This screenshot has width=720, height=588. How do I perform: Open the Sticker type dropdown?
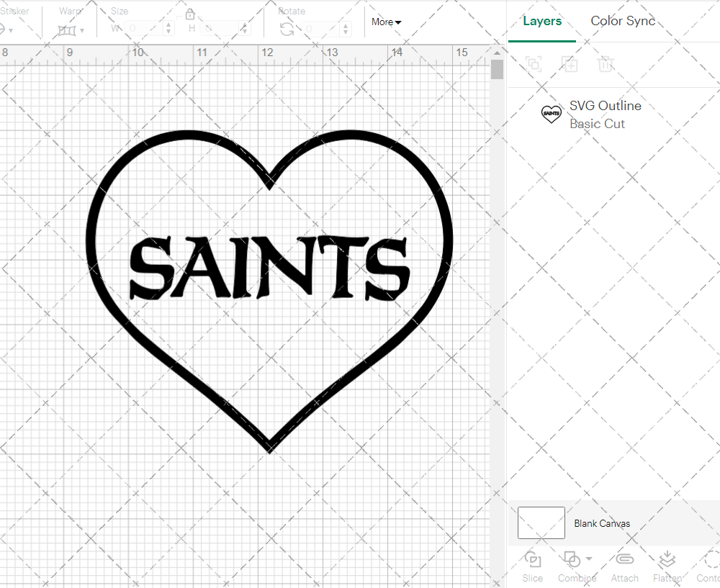(10, 29)
